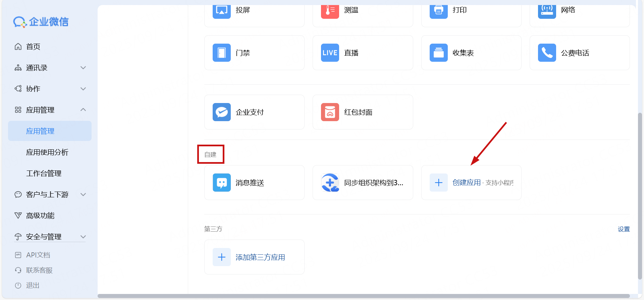
Task: Open the 消息推送 message app icon
Action: tap(221, 183)
